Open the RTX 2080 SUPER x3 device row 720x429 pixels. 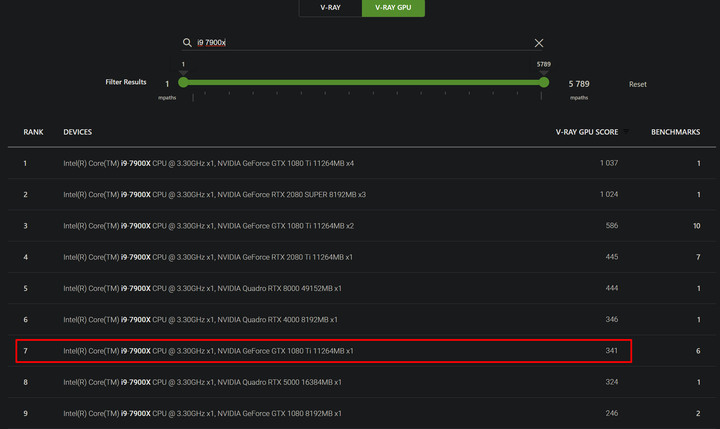click(x=362, y=194)
